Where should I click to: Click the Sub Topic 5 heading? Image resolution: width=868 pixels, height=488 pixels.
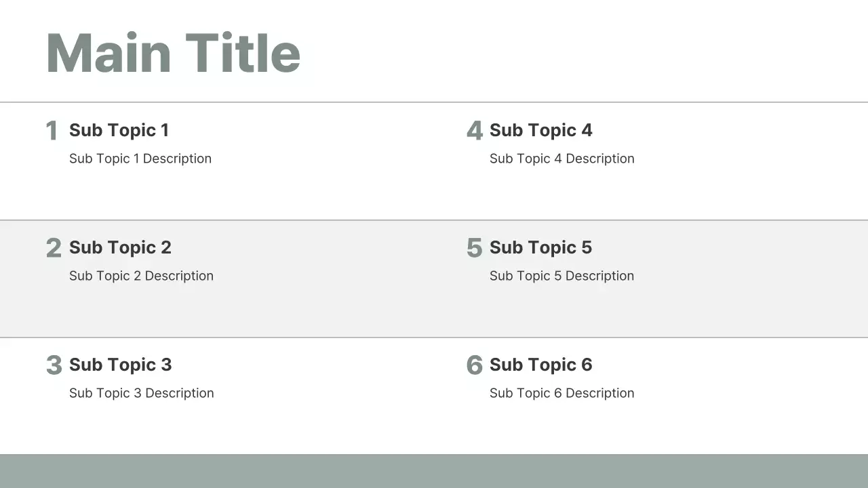pyautogui.click(x=540, y=247)
